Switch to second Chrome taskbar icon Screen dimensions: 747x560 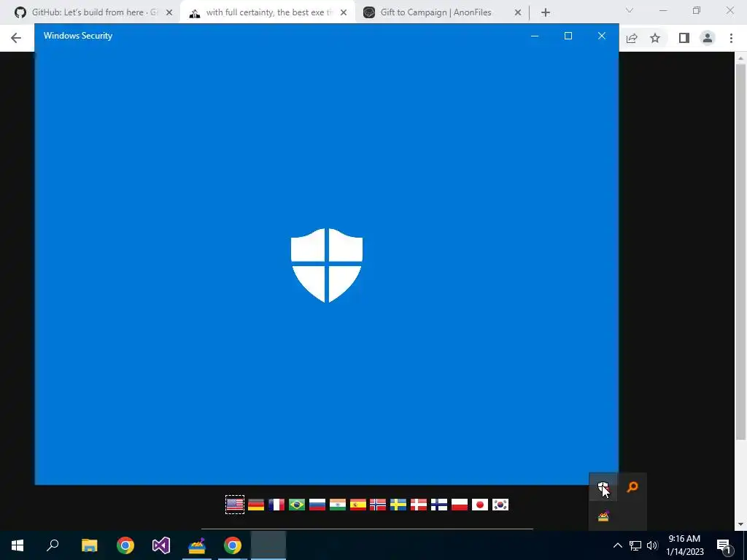pos(233,545)
